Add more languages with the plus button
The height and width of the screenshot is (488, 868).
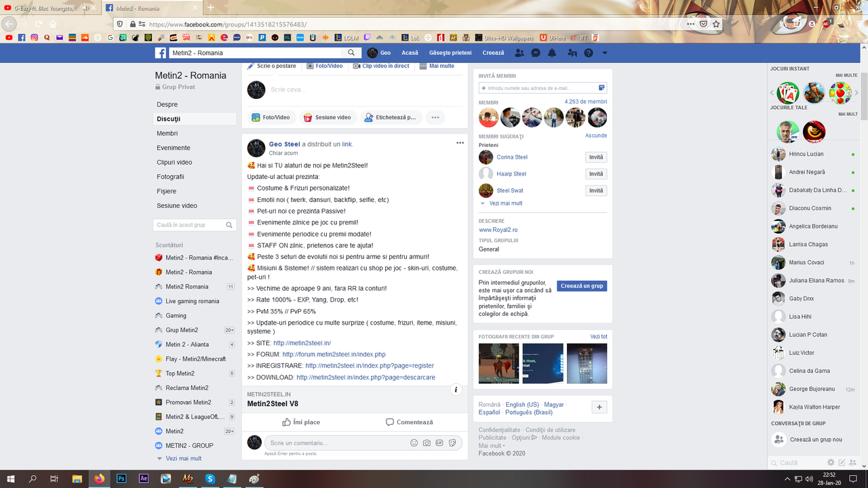tap(599, 407)
